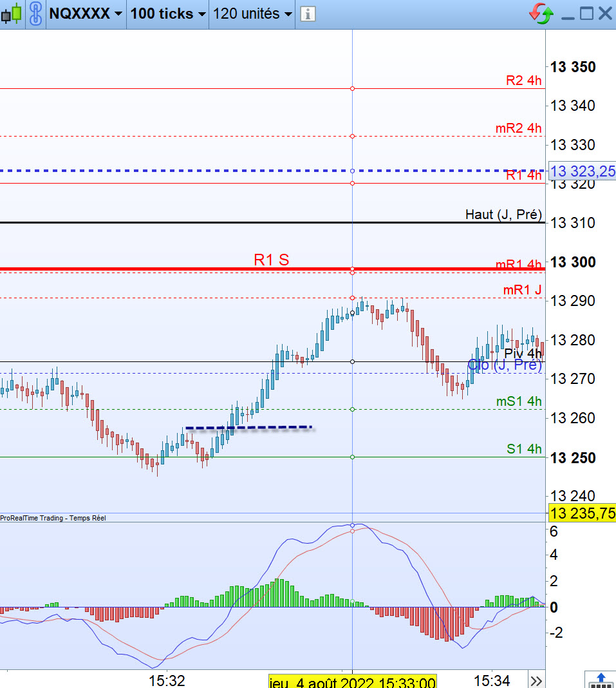
Task: Click the 13 350 price axis label
Action: tap(573, 67)
